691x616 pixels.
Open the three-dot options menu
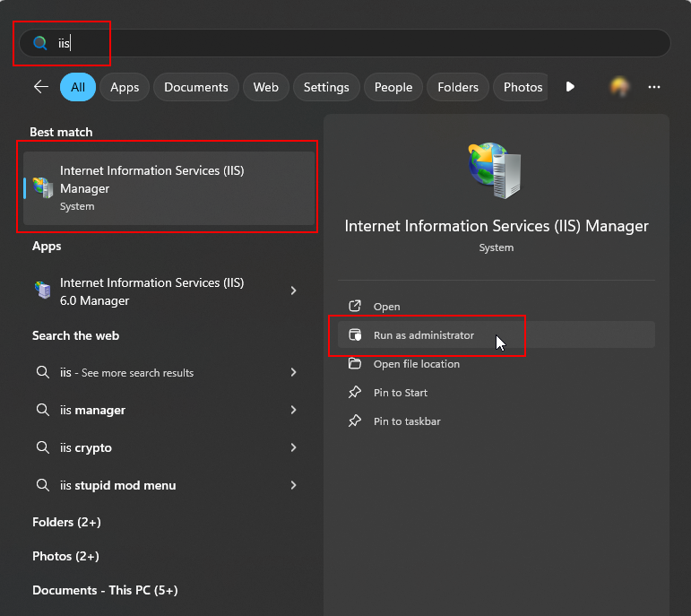pos(654,87)
